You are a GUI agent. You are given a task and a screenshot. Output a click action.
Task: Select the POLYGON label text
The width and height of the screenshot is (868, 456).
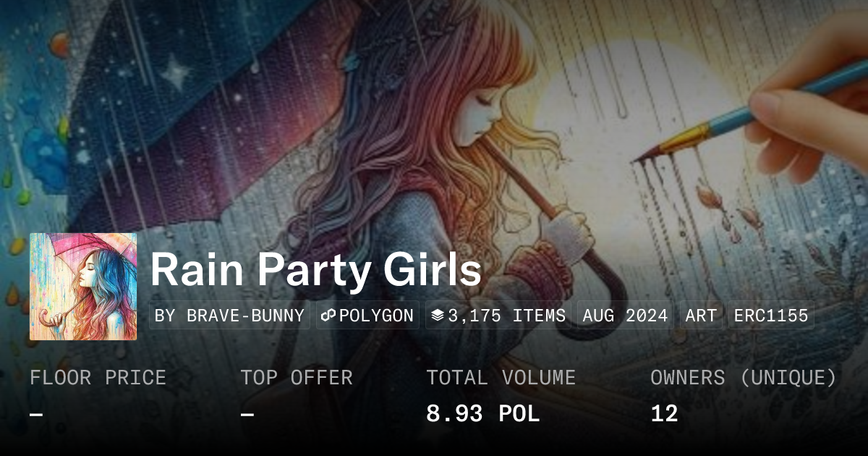pyautogui.click(x=375, y=316)
